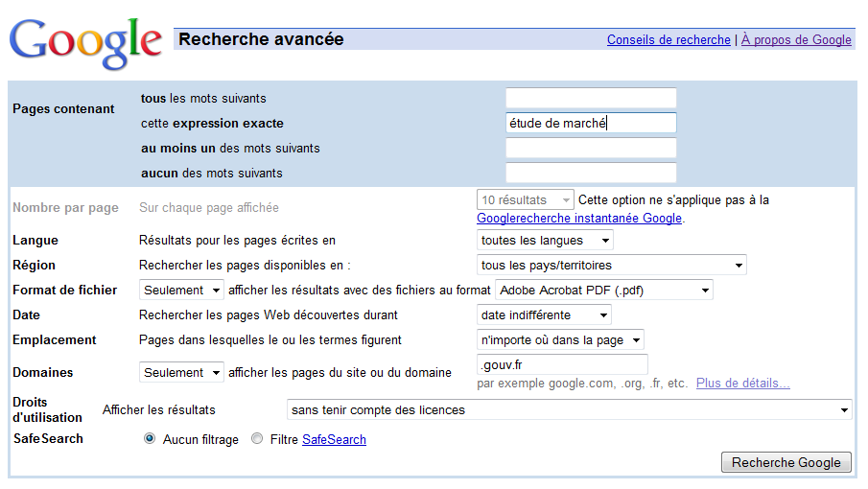Open the À propos de Google link
This screenshot has height=489, width=868.
coord(796,40)
